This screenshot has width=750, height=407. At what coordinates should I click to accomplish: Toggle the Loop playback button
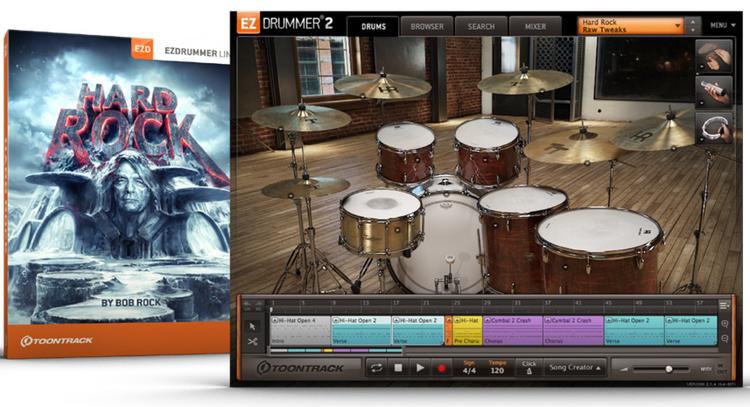coord(376,368)
